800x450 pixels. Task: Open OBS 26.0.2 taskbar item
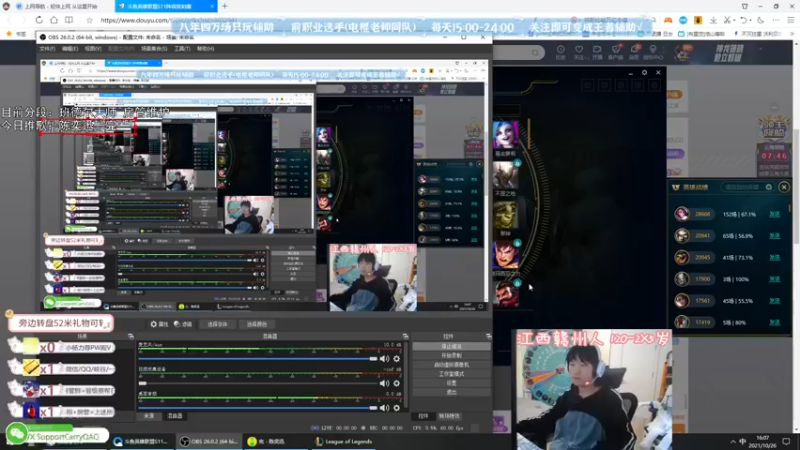[208, 442]
